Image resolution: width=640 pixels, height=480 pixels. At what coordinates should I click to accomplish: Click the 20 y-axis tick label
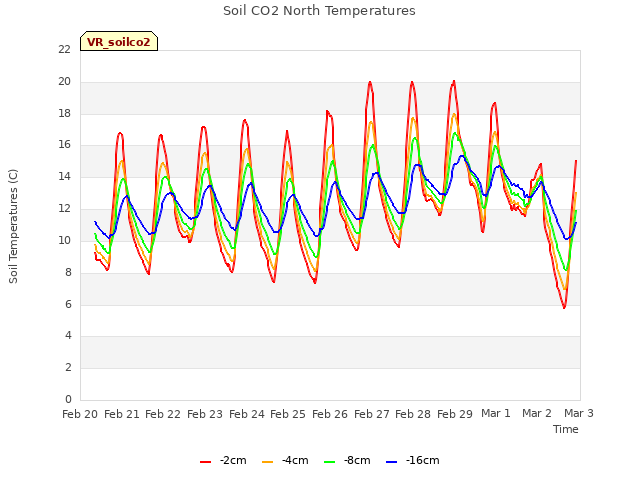click(64, 82)
